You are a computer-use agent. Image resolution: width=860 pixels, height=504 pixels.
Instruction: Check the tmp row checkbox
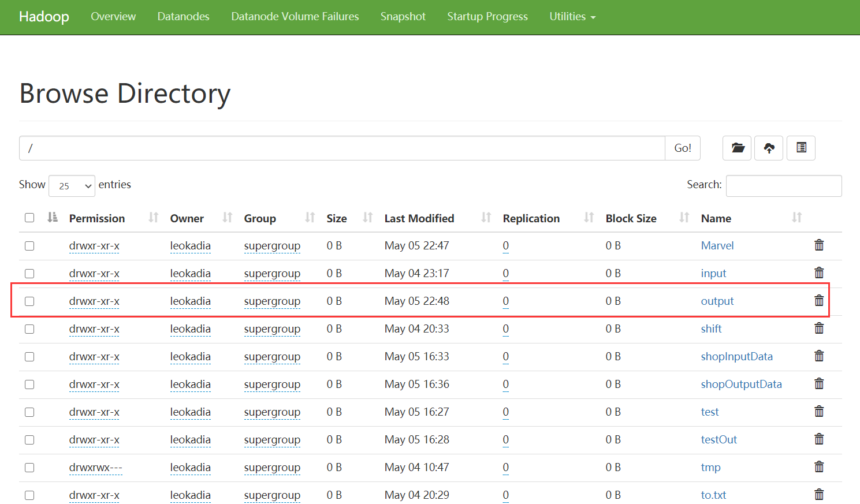click(29, 468)
